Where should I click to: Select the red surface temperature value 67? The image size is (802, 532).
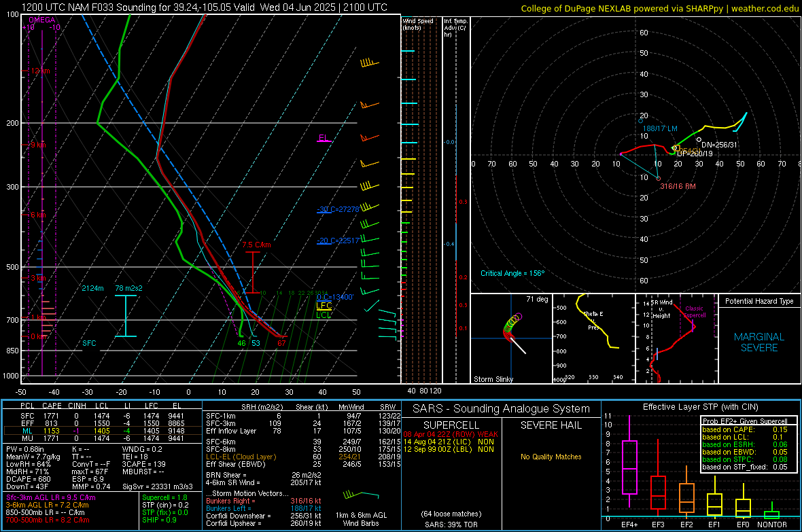tap(281, 342)
